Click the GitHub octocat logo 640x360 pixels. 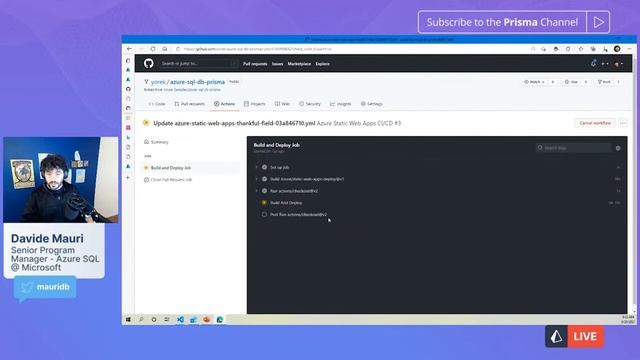pos(149,63)
